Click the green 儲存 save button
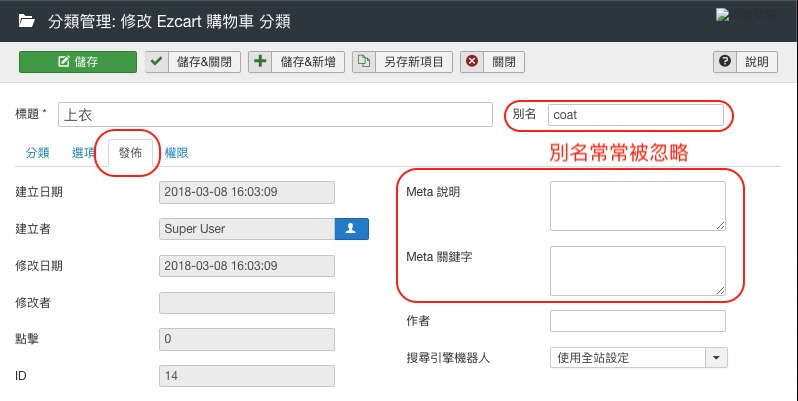Screen dimensions: 798x401 pyautogui.click(x=78, y=62)
